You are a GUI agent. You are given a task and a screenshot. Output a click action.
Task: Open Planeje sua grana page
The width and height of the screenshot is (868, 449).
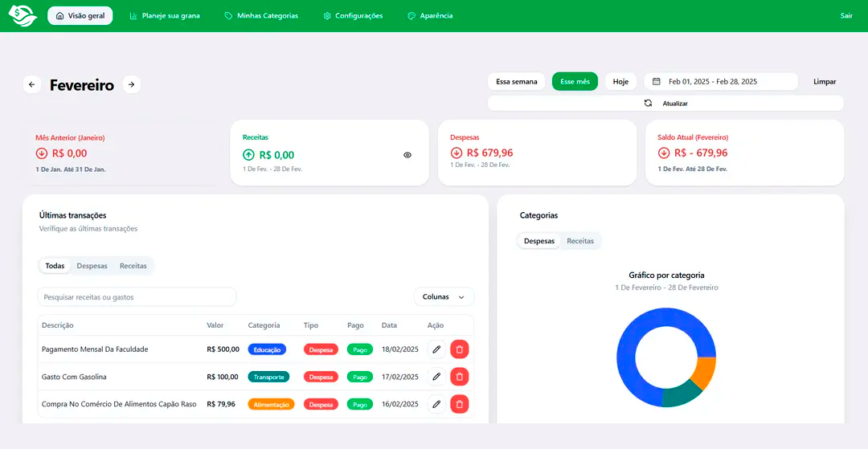pos(165,15)
